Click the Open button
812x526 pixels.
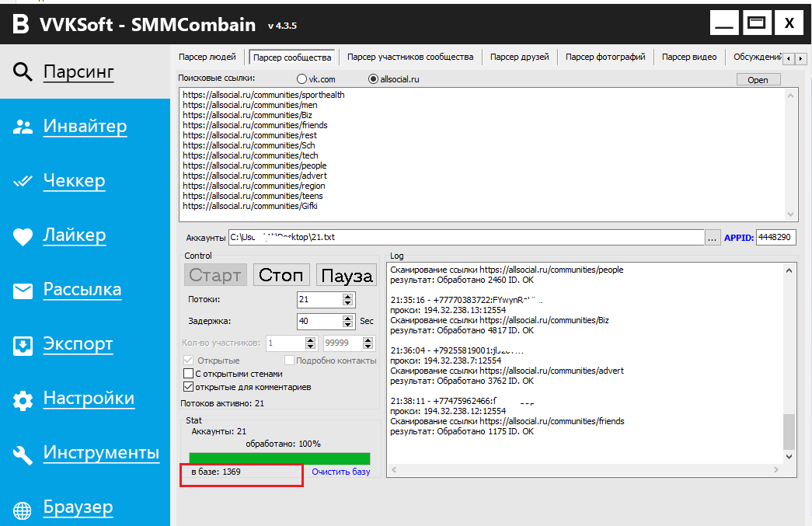pyautogui.click(x=758, y=80)
